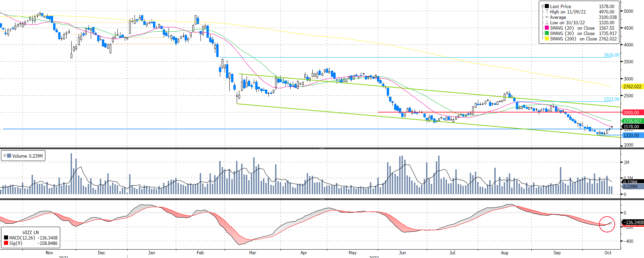The height and width of the screenshot is (258, 644).
Task: Click the Aug label on the time axis
Action: click(x=504, y=253)
